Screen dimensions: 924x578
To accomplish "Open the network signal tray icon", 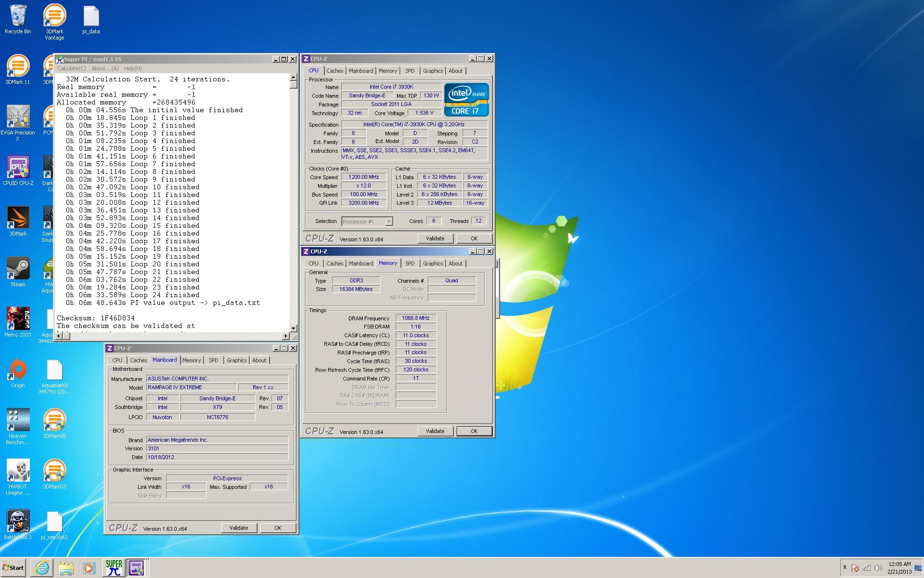I will [x=867, y=568].
